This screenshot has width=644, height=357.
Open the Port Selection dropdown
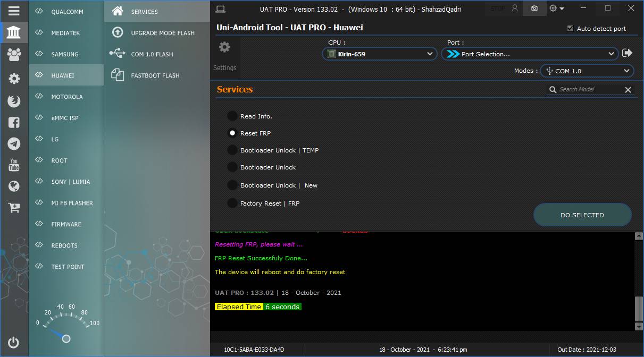[530, 54]
